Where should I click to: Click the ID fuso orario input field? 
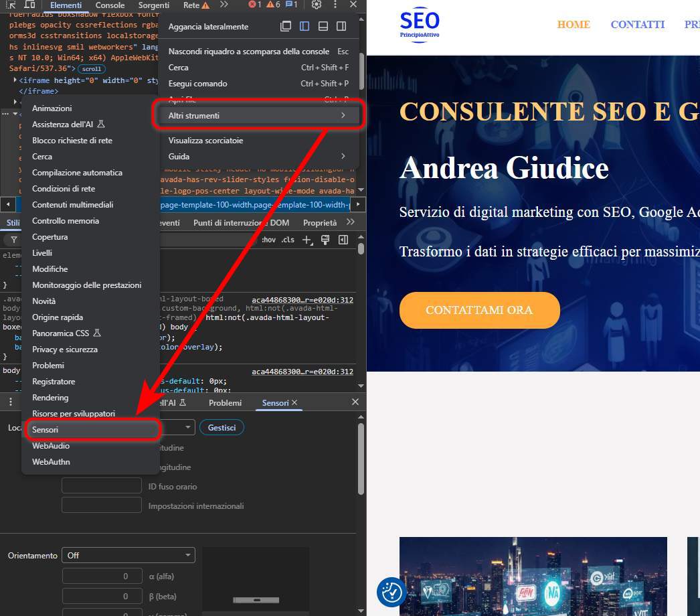[x=102, y=486]
